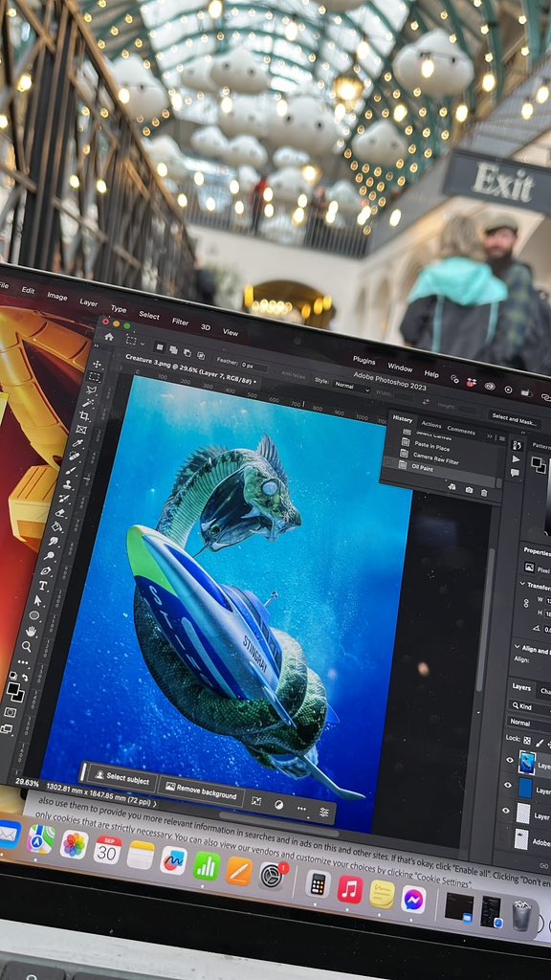The width and height of the screenshot is (551, 980).
Task: Toggle Lock transparent pixels in Layers panel
Action: [527, 741]
